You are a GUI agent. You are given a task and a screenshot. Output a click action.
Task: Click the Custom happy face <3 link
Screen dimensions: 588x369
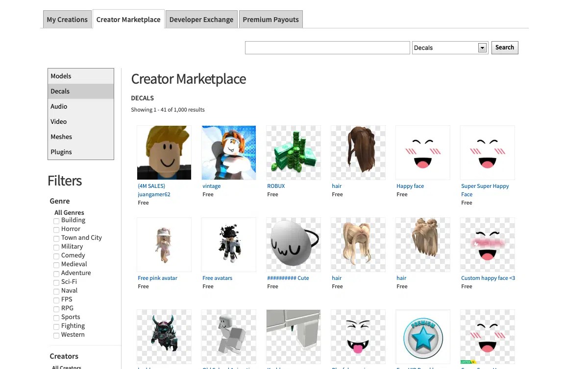click(x=488, y=278)
